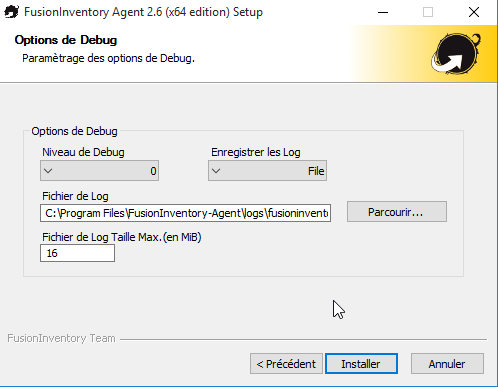This screenshot has height=387, width=498.
Task: Click the log max size field showing 16
Action: click(77, 253)
